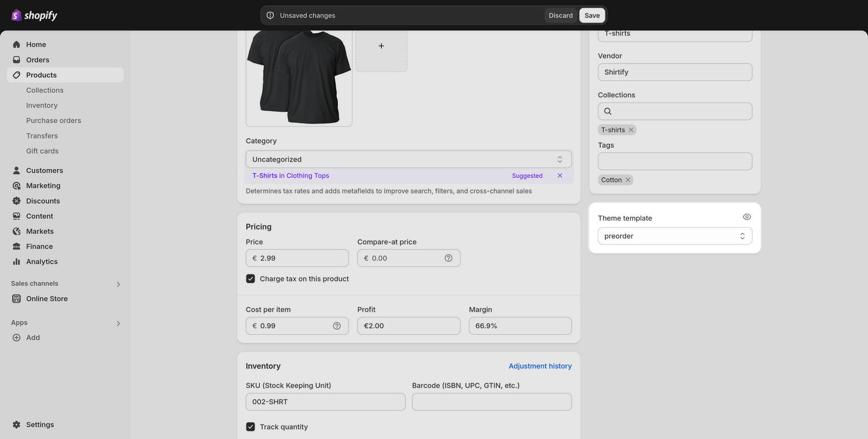Uncheck the Track quantity checkbox
Viewport: 868px width, 439px height.
point(251,427)
